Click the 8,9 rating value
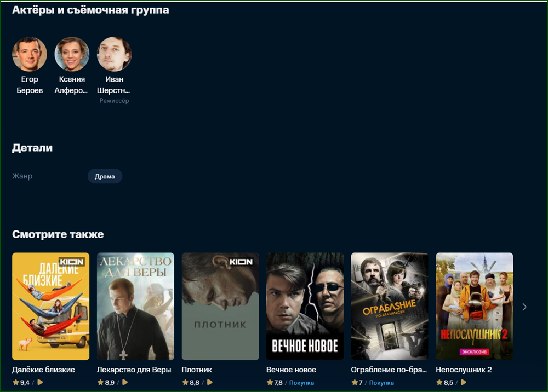Viewport: 548px width, 392px height. (110, 383)
